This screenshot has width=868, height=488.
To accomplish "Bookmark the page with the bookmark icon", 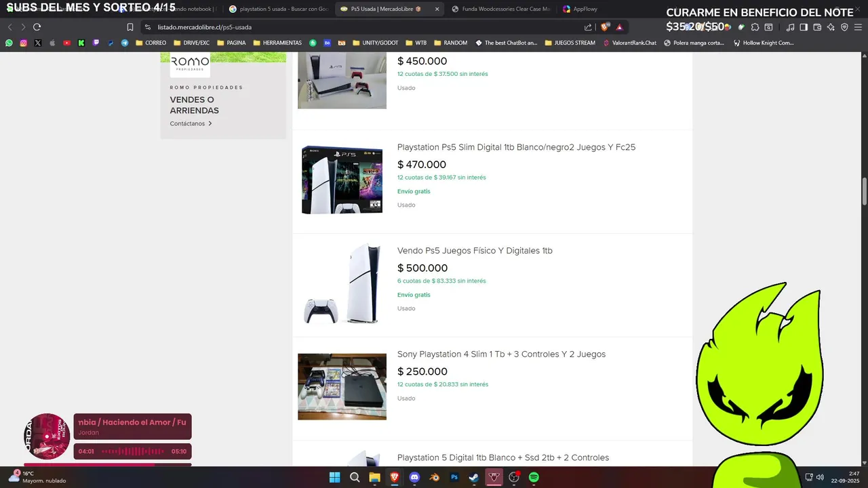I will [x=130, y=27].
